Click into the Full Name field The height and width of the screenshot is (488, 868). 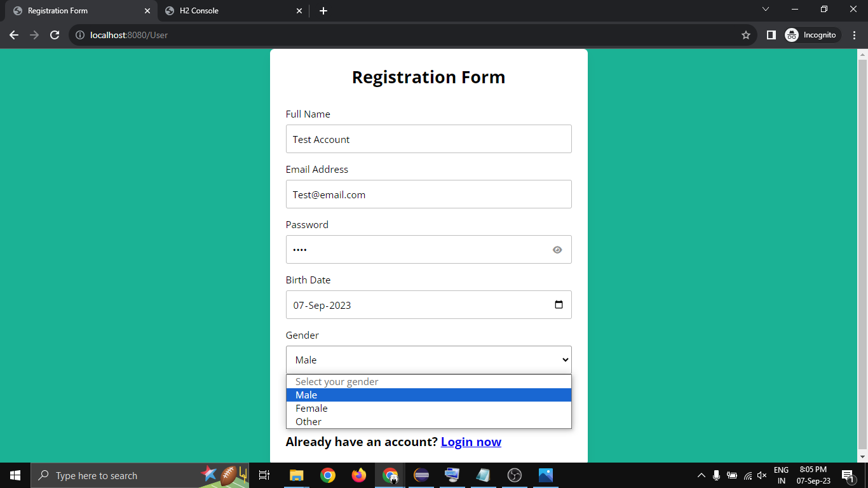coord(429,139)
